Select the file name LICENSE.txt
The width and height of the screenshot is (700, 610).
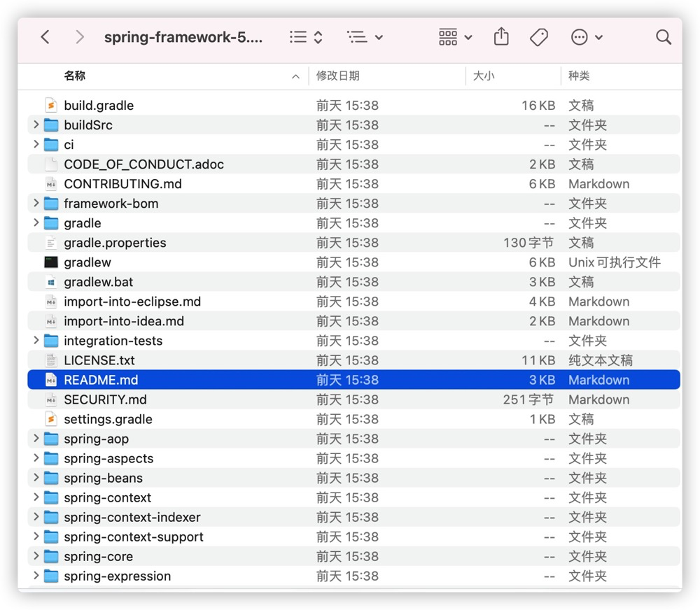coord(99,360)
